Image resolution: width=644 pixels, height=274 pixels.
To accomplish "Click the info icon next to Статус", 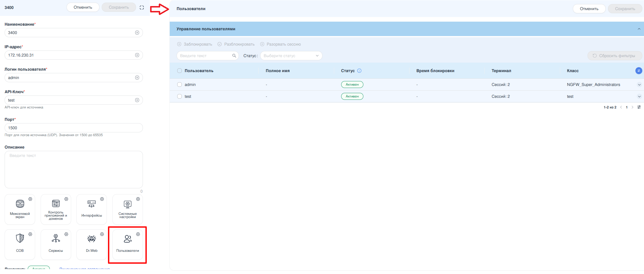I will point(359,71).
